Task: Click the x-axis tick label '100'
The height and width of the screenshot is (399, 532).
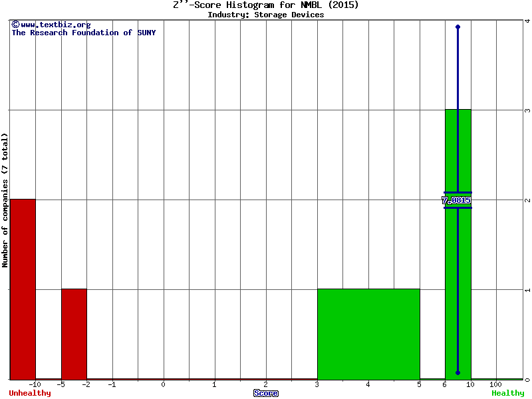Action: click(x=495, y=384)
